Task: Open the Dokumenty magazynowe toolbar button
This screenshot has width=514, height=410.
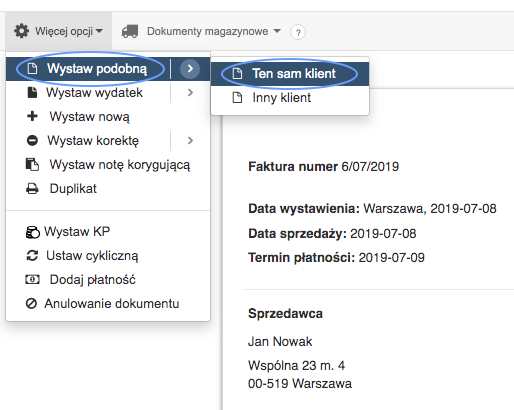Action: 201,31
